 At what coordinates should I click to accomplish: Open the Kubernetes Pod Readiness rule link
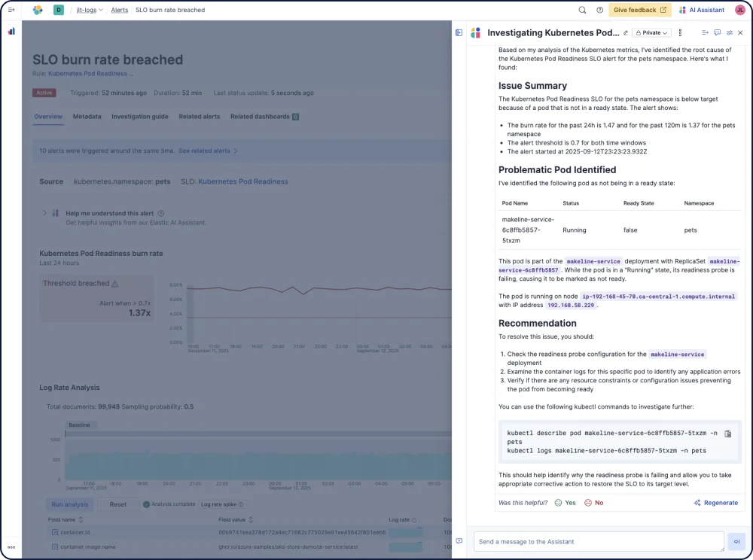coord(91,74)
